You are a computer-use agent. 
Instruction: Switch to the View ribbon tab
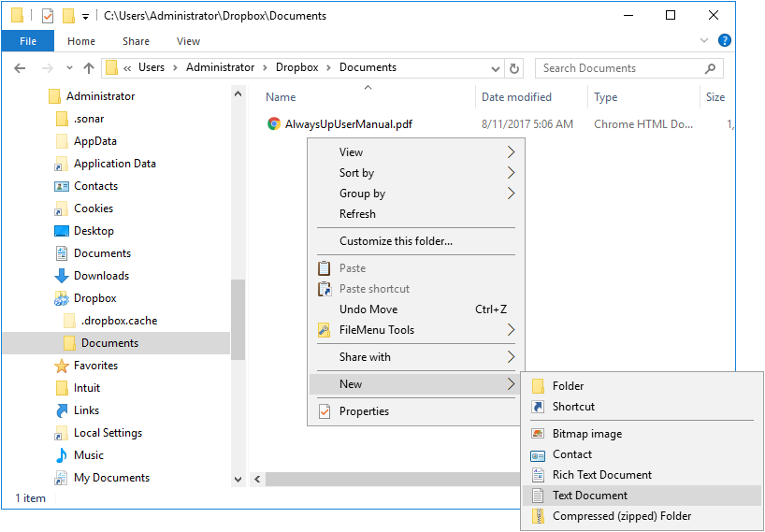(x=188, y=41)
